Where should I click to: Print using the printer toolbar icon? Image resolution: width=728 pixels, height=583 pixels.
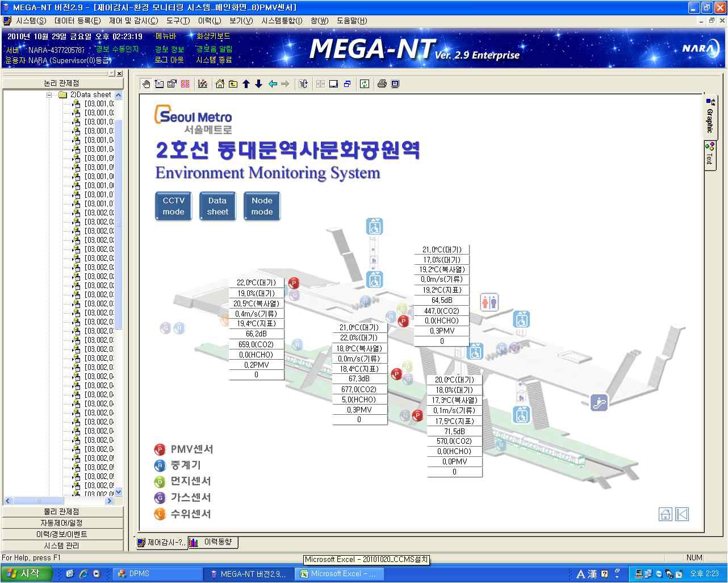pos(382,84)
